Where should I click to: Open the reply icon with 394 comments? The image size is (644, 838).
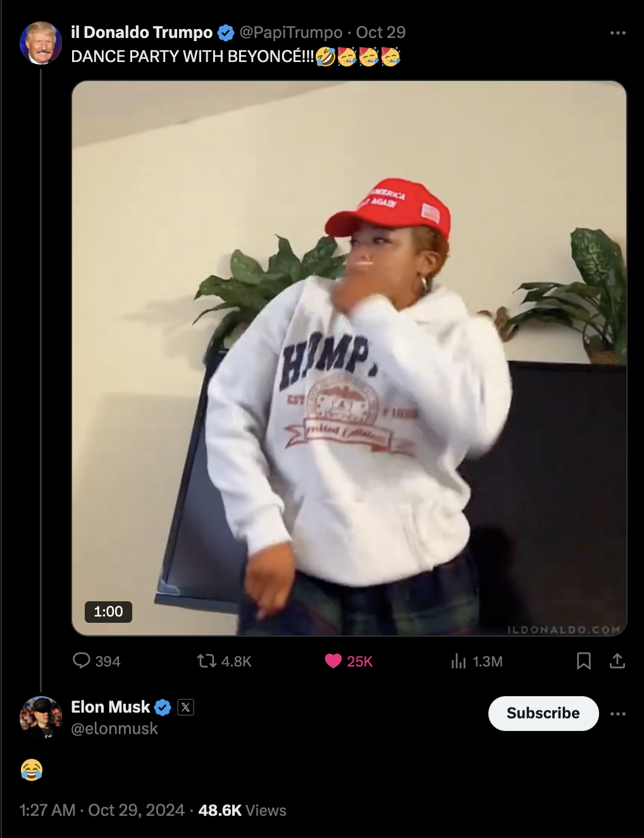[82, 661]
